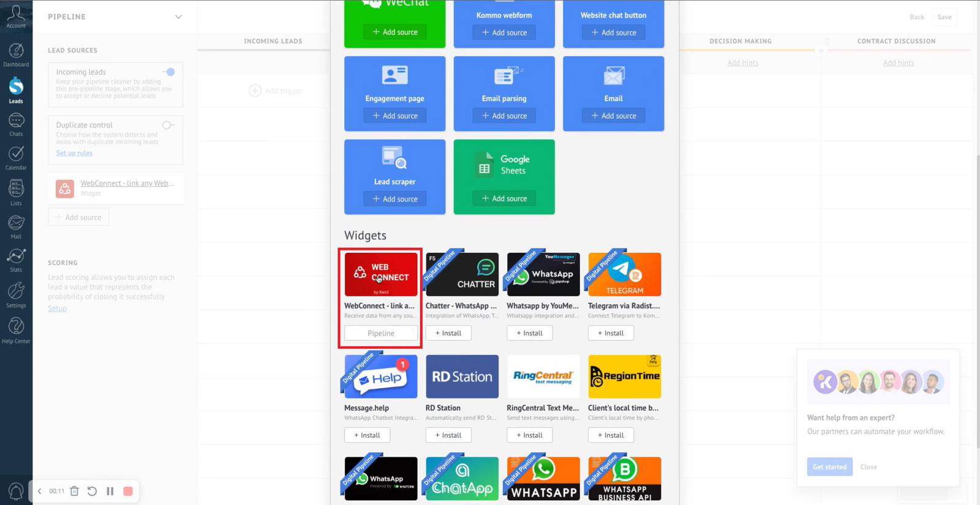Enable the Duplicate control switch

[x=168, y=125]
